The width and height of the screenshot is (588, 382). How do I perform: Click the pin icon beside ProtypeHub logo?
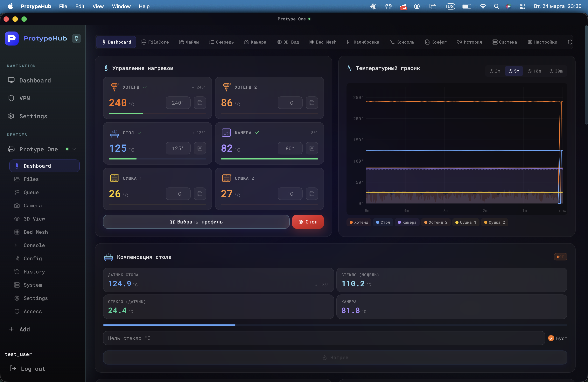[x=76, y=39]
